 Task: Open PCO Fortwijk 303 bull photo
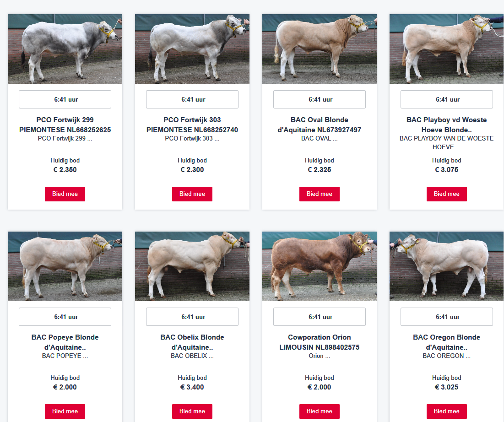click(192, 49)
